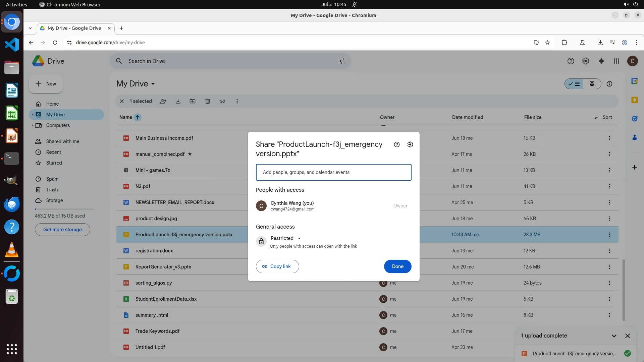Screen dimensions: 644x362
Task: Click the share person-add icon in toolbar
Action: (163, 101)
